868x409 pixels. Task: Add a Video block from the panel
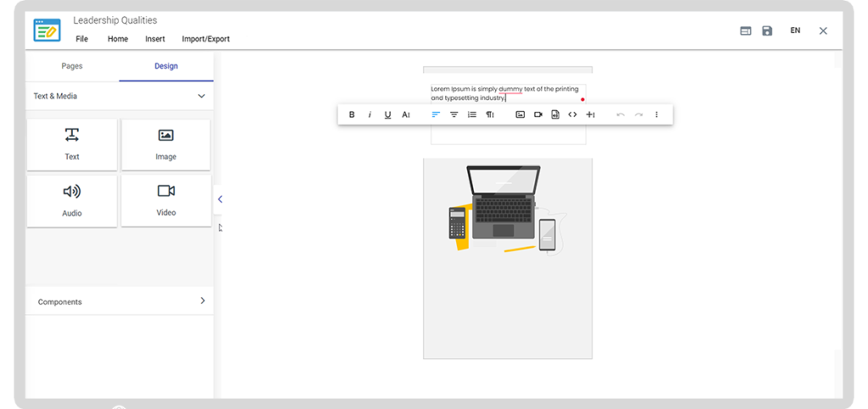coord(165,201)
